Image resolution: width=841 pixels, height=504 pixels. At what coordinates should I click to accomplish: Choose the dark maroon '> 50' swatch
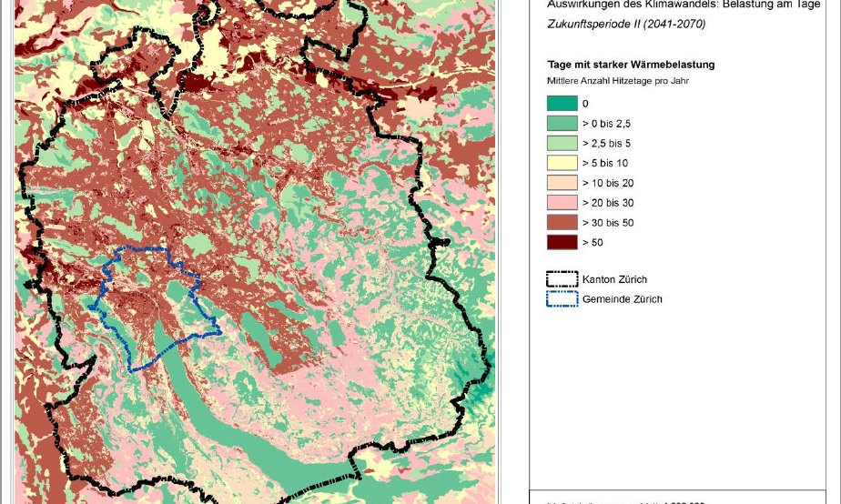(x=562, y=243)
